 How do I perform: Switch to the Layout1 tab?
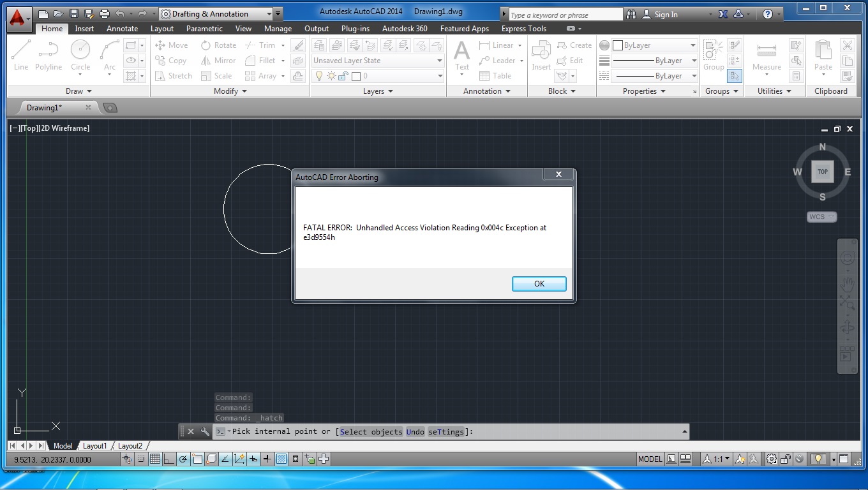(94, 446)
